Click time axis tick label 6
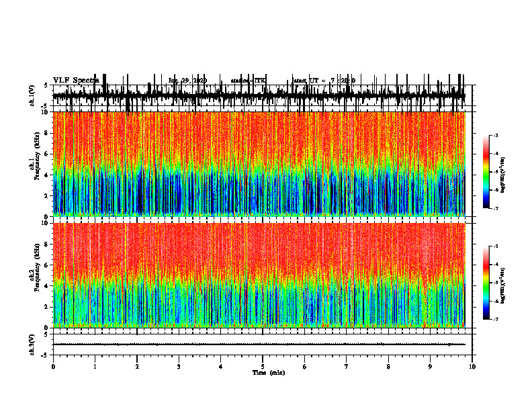 pos(305,367)
